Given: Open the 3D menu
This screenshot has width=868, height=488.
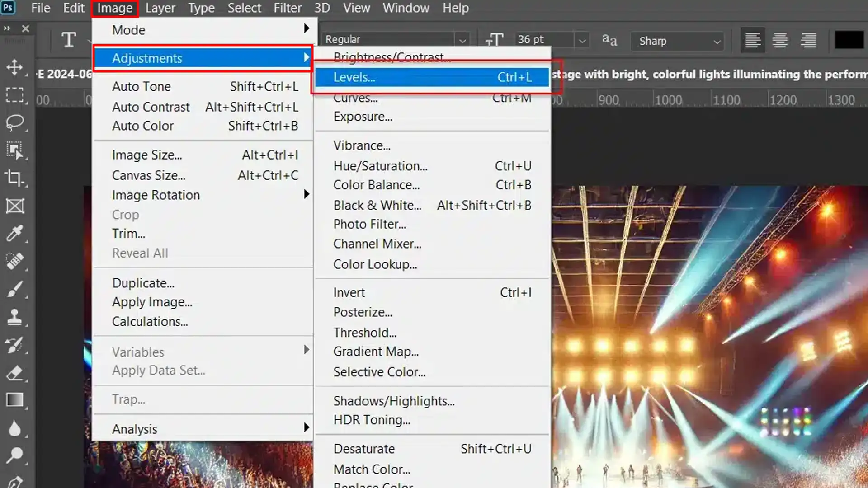Looking at the screenshot, I should click(322, 8).
